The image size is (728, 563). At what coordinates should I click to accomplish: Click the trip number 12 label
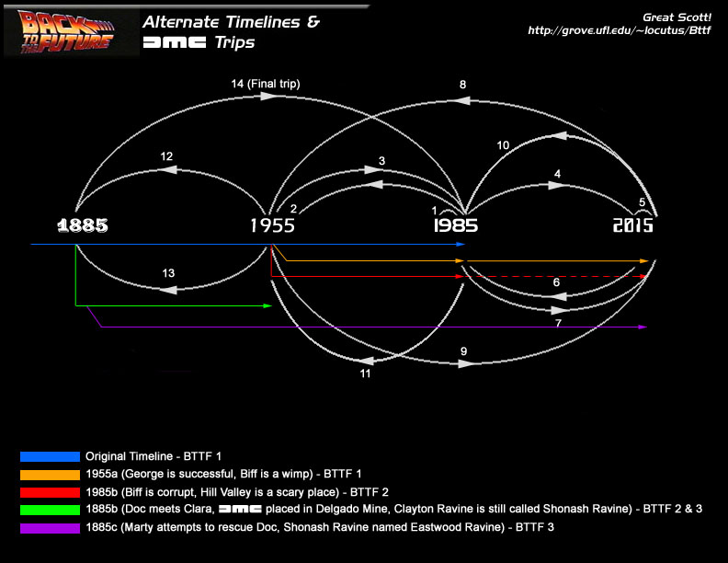(166, 156)
